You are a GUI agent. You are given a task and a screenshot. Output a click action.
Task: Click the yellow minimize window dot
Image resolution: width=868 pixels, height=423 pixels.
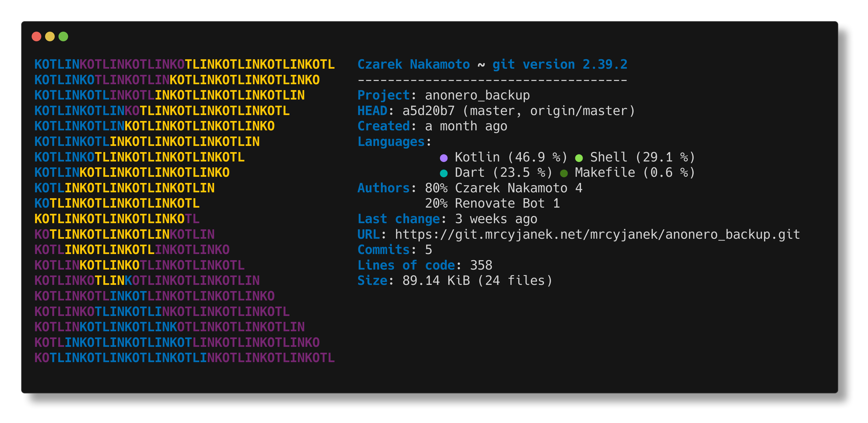(50, 36)
